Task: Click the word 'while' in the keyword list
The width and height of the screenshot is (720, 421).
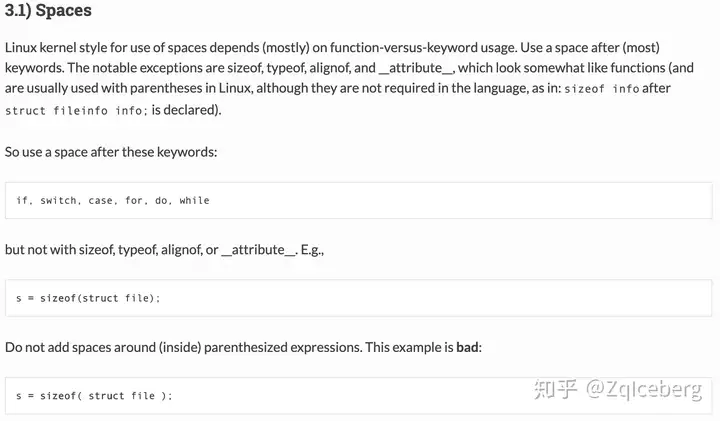Action: tap(194, 201)
